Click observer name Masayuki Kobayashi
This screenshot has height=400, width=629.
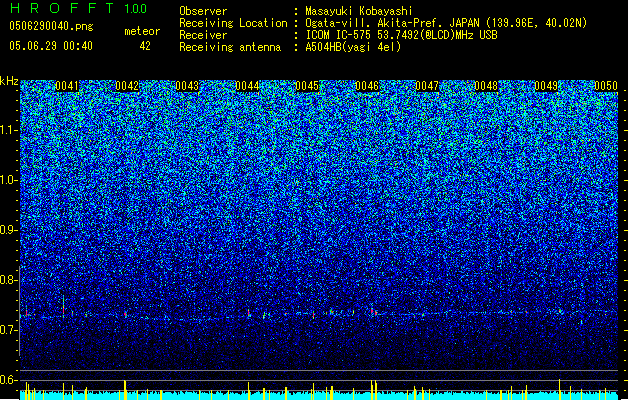[359, 11]
